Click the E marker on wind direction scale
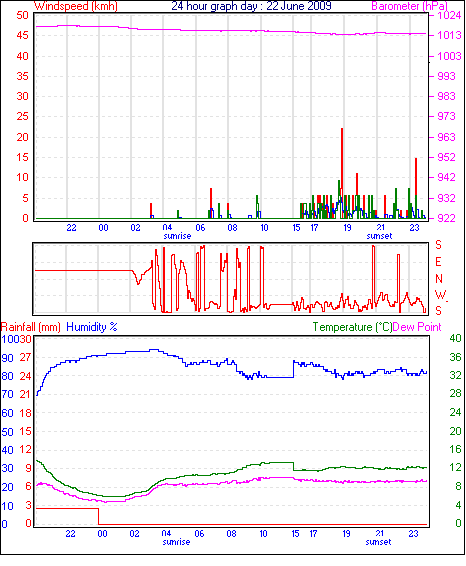The image size is (466, 566). pyautogui.click(x=438, y=262)
